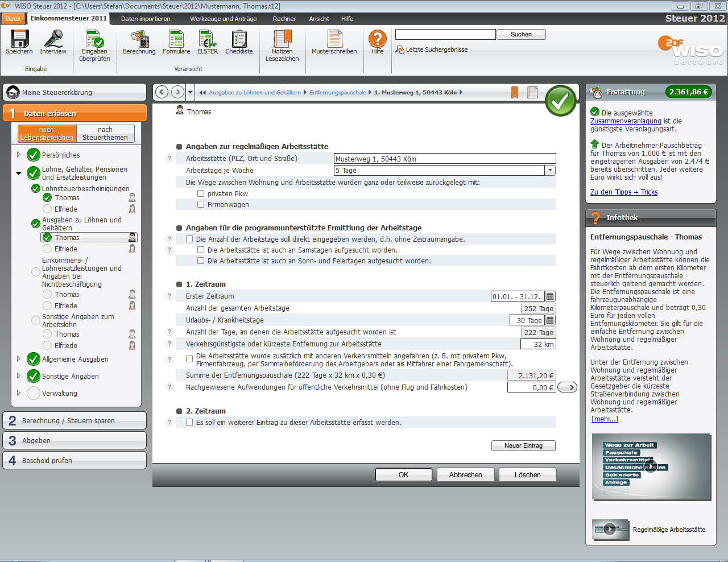Screen dimensions: 728x562
Task: Open the Arbeitstage je Woche dropdown
Action: tap(550, 171)
